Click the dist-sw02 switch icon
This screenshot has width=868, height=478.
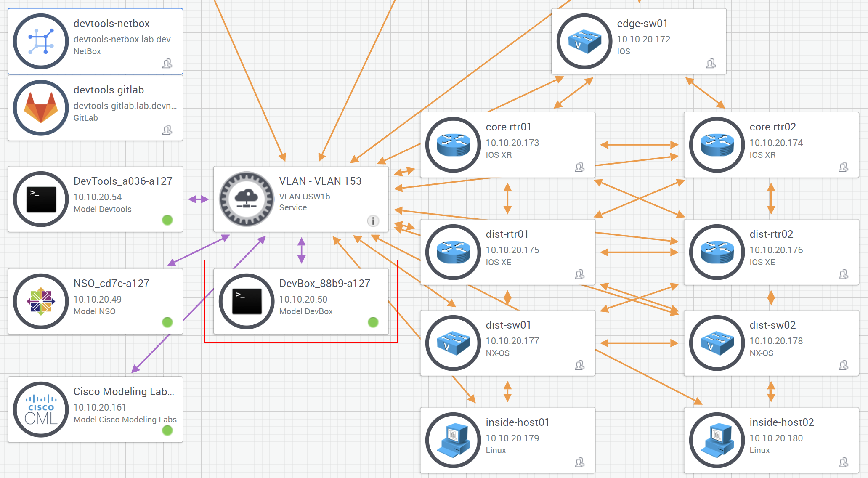(x=717, y=343)
